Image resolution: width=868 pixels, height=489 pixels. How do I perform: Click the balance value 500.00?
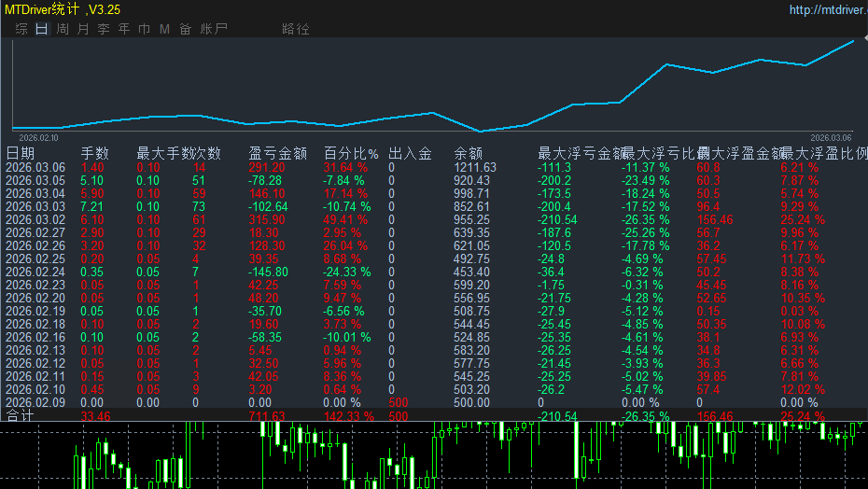tap(471, 402)
